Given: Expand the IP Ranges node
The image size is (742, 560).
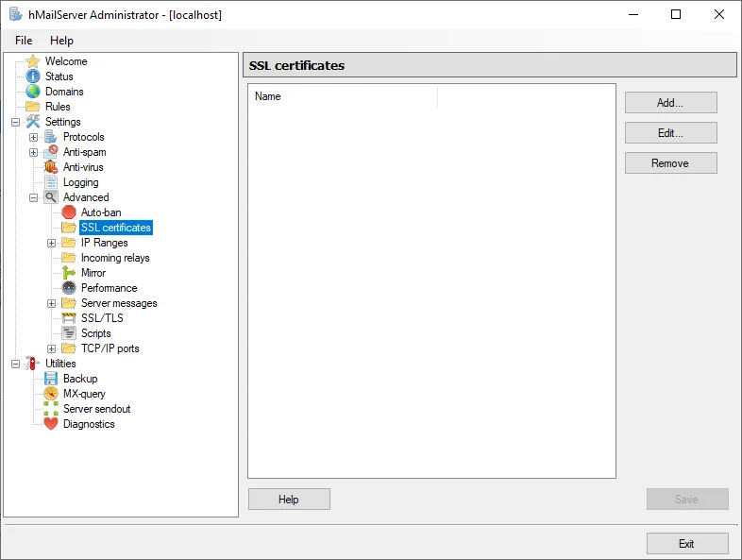Looking at the screenshot, I should click(x=52, y=244).
